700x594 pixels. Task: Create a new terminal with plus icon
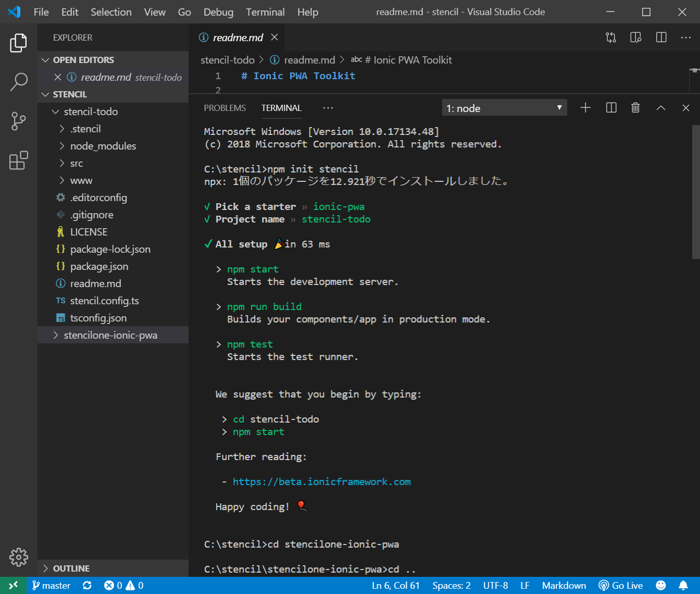(x=585, y=108)
